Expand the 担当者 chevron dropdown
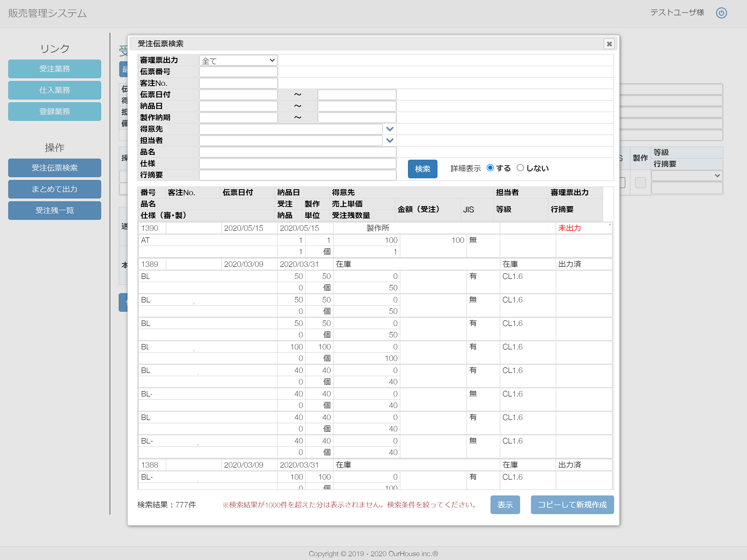The width and height of the screenshot is (747, 560). click(x=390, y=141)
